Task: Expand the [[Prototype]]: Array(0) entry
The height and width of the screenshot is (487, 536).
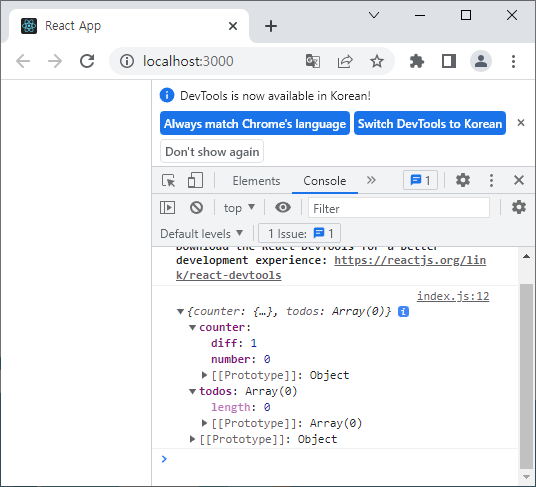Action: pyautogui.click(x=204, y=423)
